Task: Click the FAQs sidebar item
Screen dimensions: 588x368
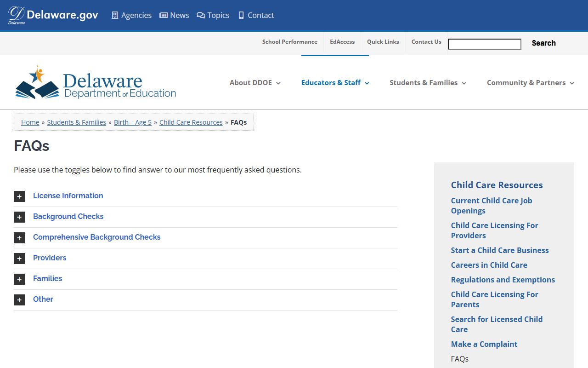Action: [460, 359]
